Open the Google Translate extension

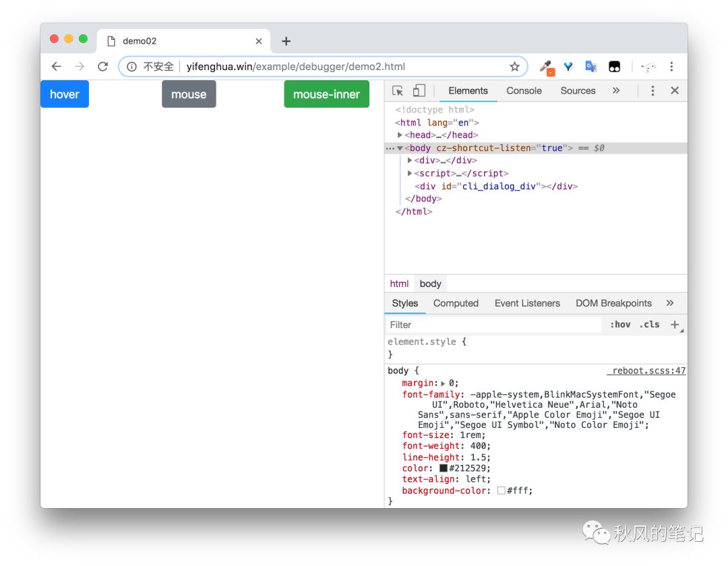click(591, 67)
